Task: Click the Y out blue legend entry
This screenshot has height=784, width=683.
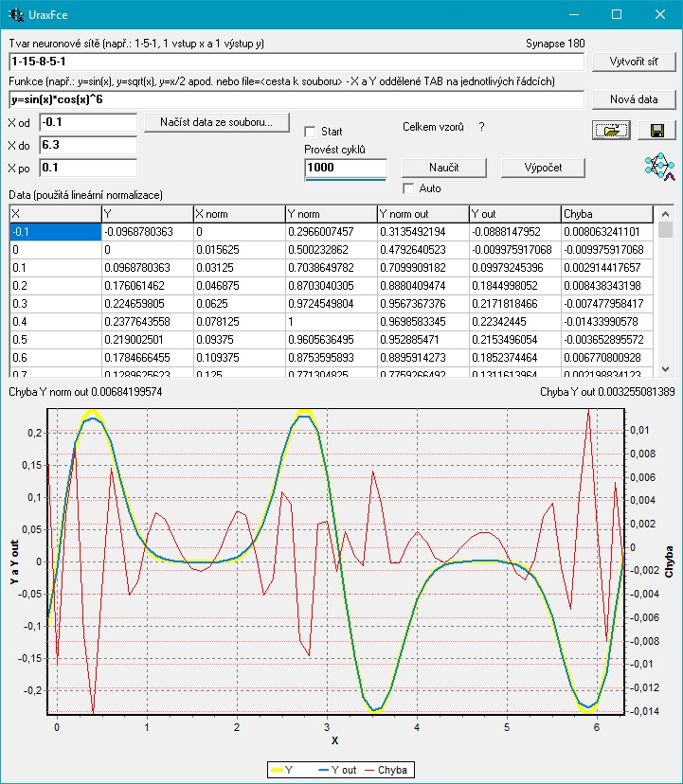Action: pos(337,770)
